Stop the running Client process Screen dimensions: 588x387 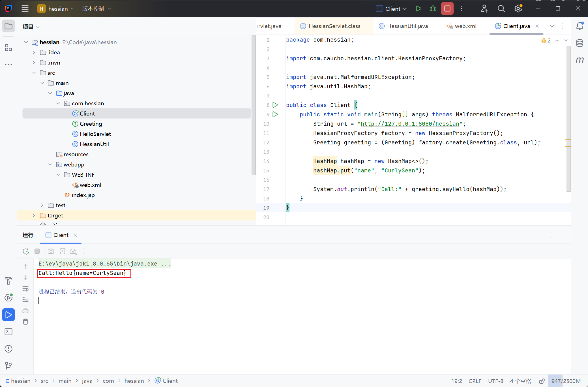click(x=447, y=9)
